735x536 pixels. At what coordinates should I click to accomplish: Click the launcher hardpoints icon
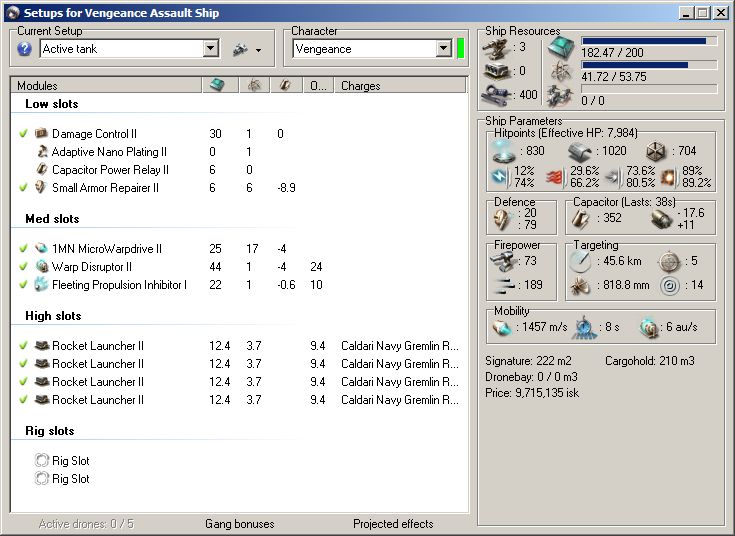click(496, 71)
